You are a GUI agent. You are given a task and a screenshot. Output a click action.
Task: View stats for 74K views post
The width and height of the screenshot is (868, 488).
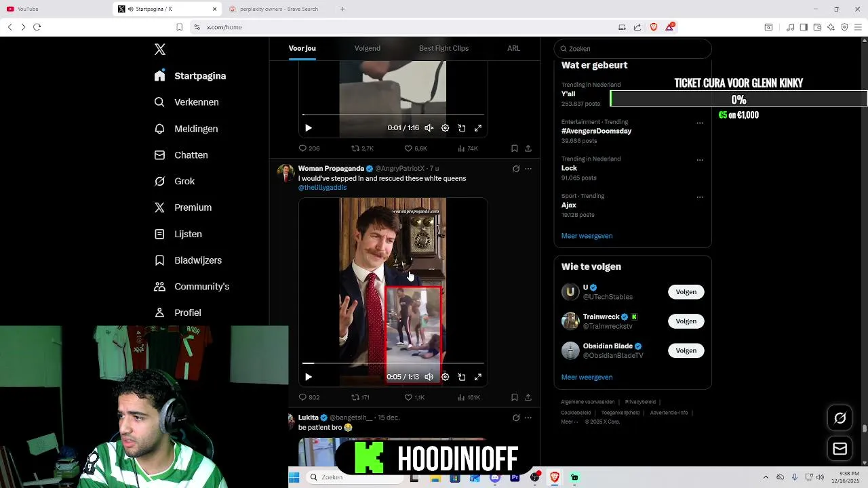pos(468,148)
